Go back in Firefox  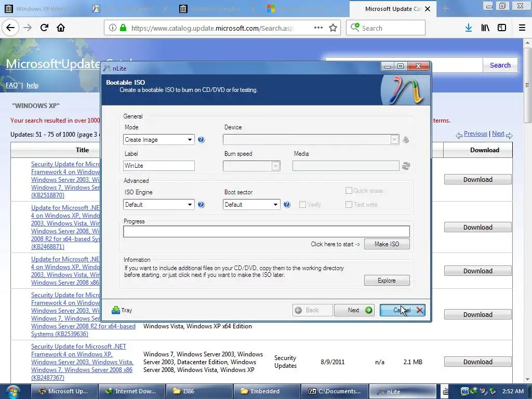10,28
